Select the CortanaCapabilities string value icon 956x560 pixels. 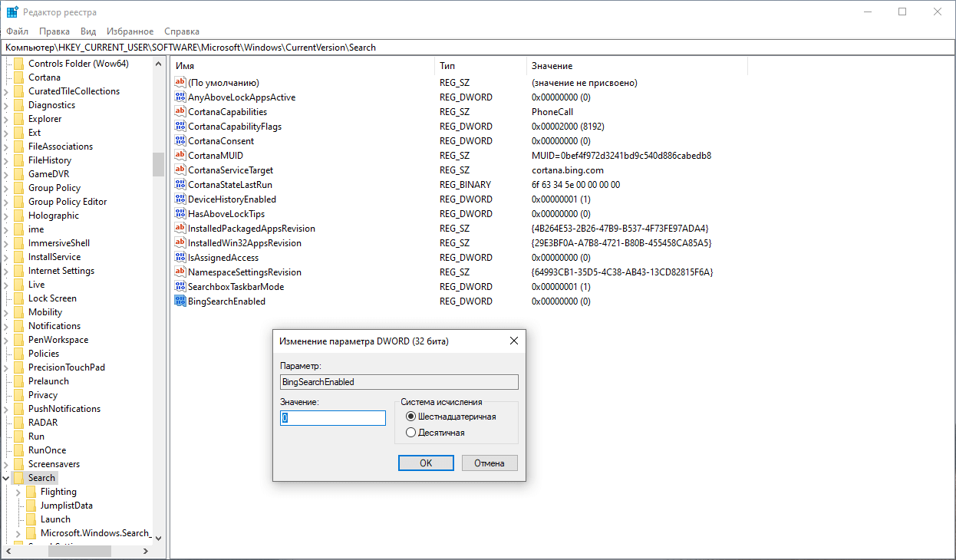click(x=180, y=112)
